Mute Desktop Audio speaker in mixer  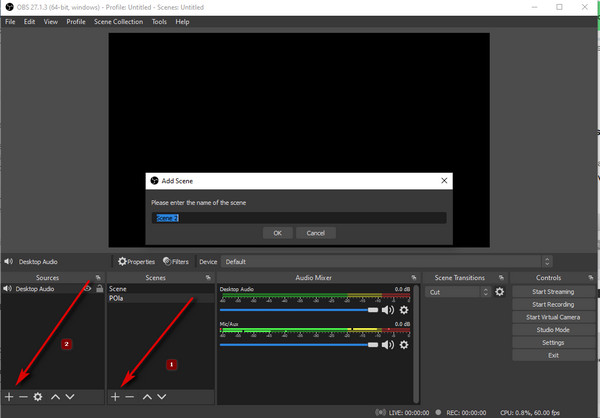tap(388, 310)
